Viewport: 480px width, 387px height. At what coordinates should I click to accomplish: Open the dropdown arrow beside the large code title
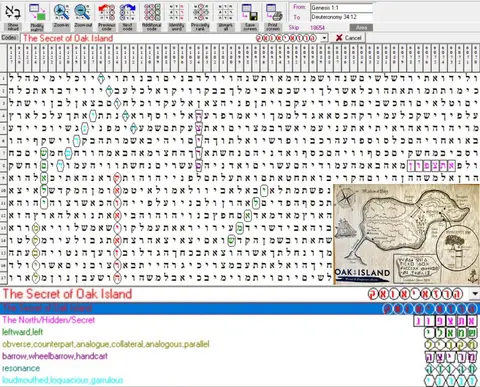click(475, 294)
